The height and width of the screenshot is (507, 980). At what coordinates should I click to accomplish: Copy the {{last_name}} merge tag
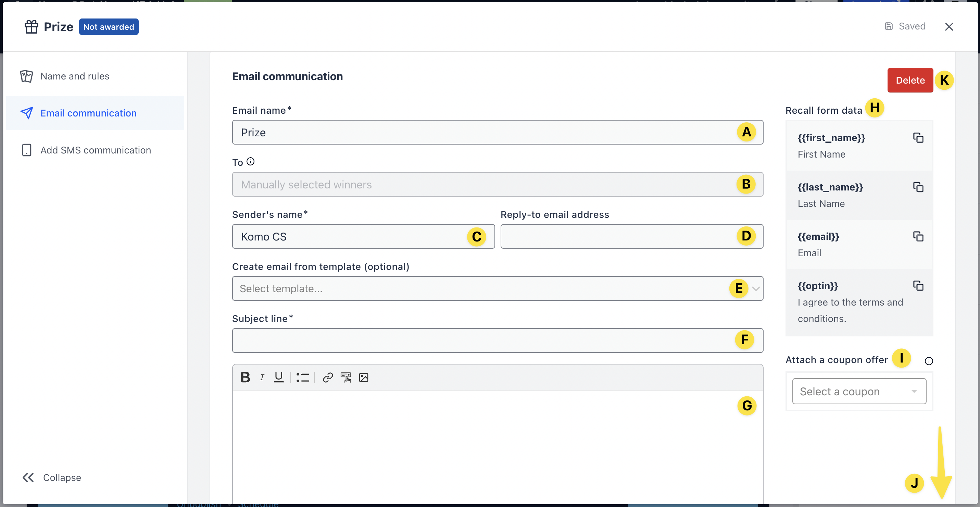pyautogui.click(x=918, y=187)
